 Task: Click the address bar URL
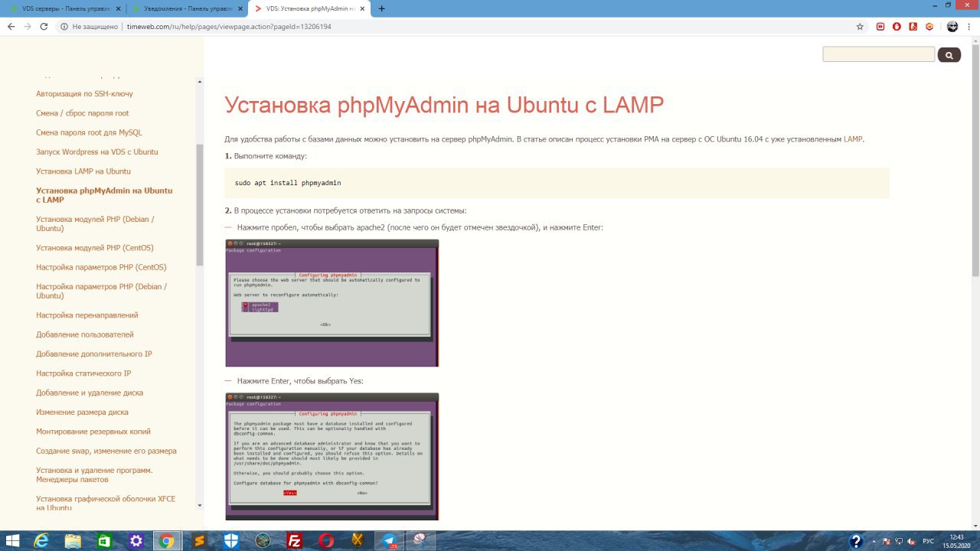tap(228, 26)
